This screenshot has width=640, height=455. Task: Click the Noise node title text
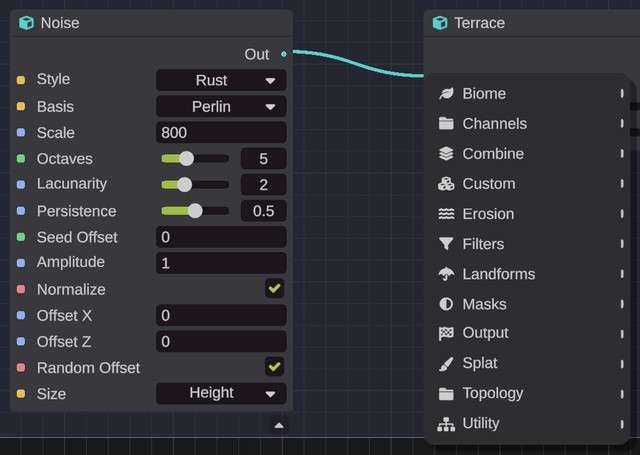coord(60,23)
